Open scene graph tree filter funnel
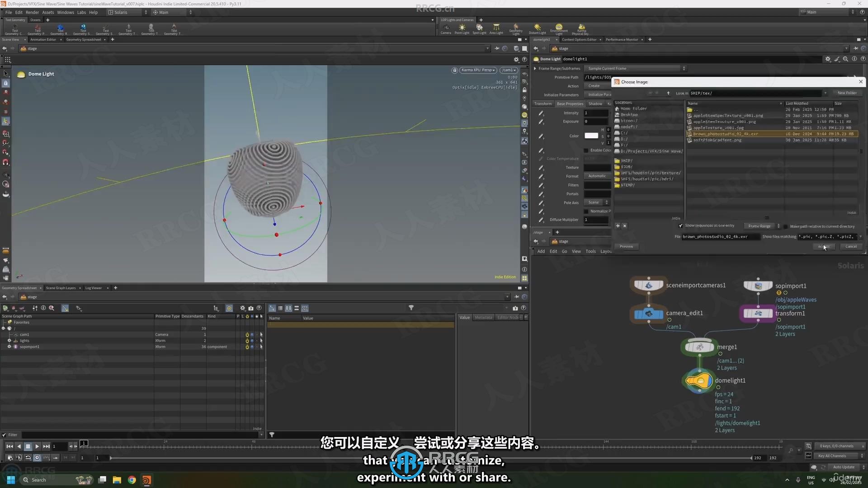Image resolution: width=868 pixels, height=488 pixels. click(x=411, y=308)
